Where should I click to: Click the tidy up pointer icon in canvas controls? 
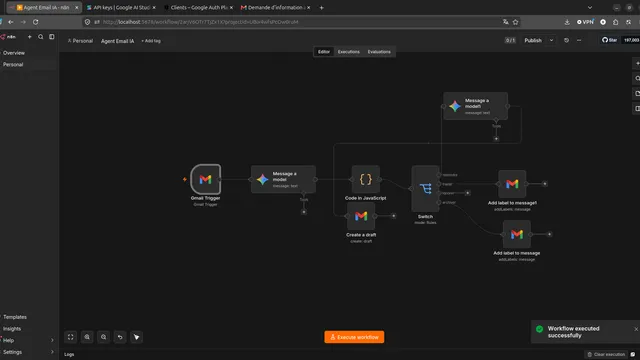pos(136,337)
